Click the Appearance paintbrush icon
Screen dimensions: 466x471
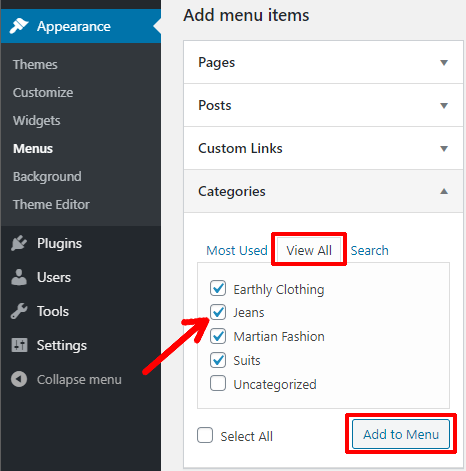coord(19,26)
